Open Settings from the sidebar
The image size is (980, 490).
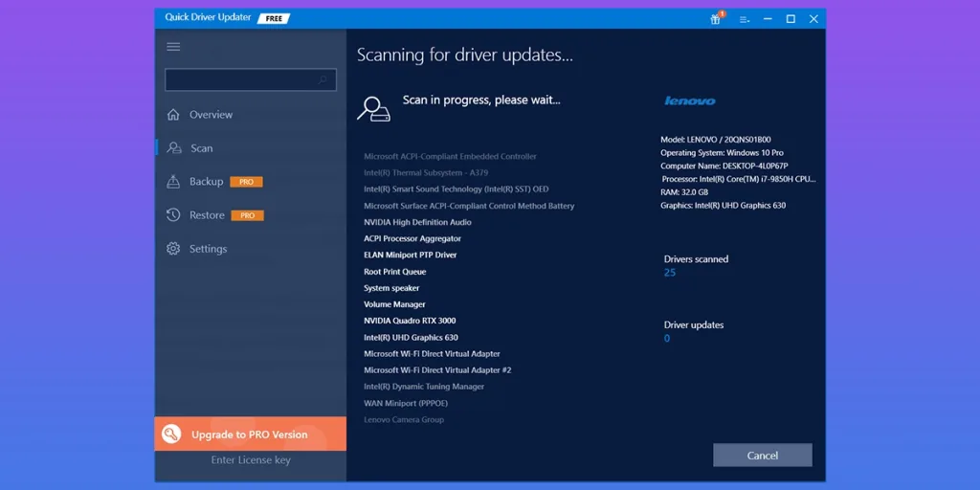pos(208,249)
